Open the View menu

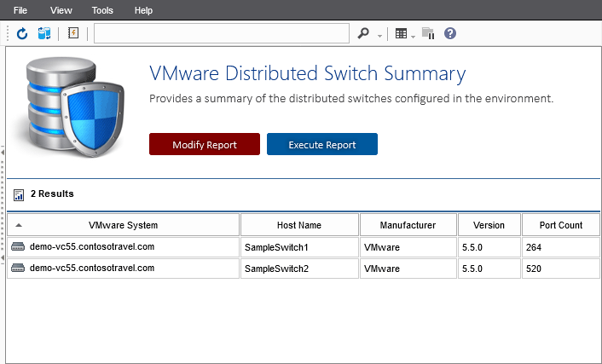[61, 10]
